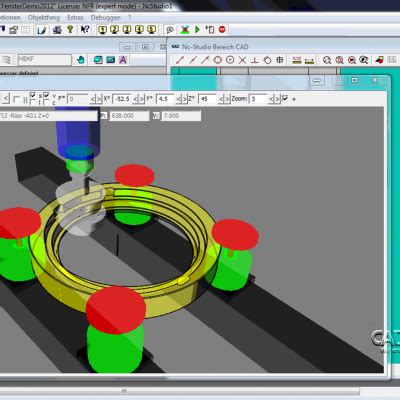Switch to screen layout 3
400x400 pixels.
[x=127, y=30]
